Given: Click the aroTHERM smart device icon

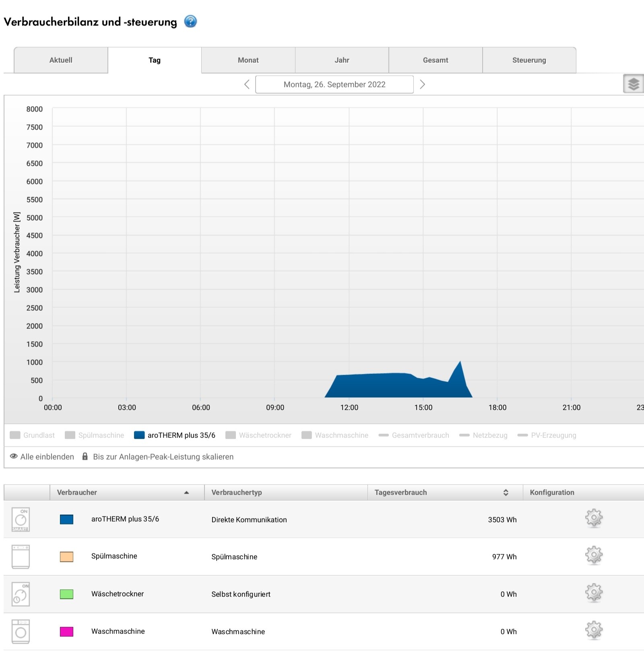Looking at the screenshot, I should [21, 520].
